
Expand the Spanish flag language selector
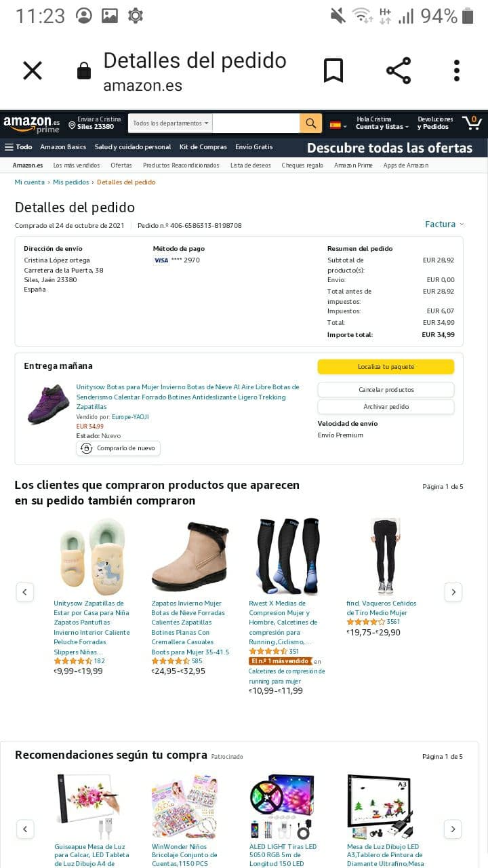[338, 125]
